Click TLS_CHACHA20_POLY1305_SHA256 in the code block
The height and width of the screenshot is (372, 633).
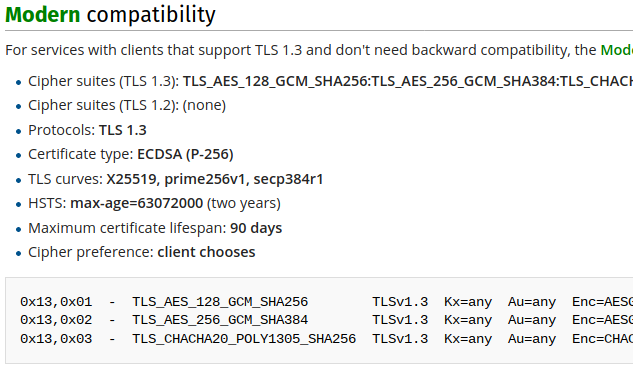(x=244, y=338)
